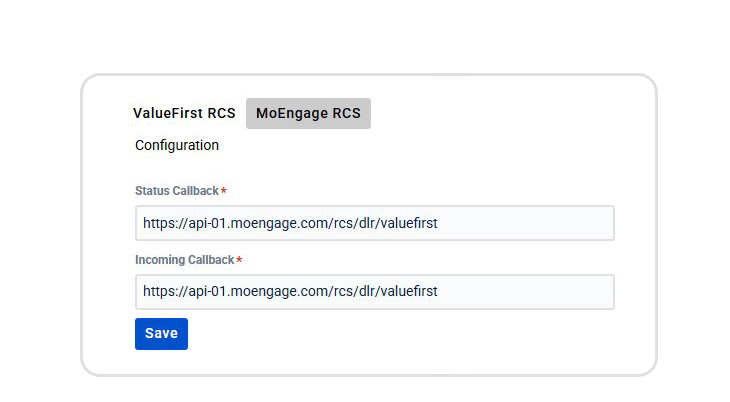Focus the Incoming Callback URL field
The image size is (730, 402).
pos(374,292)
